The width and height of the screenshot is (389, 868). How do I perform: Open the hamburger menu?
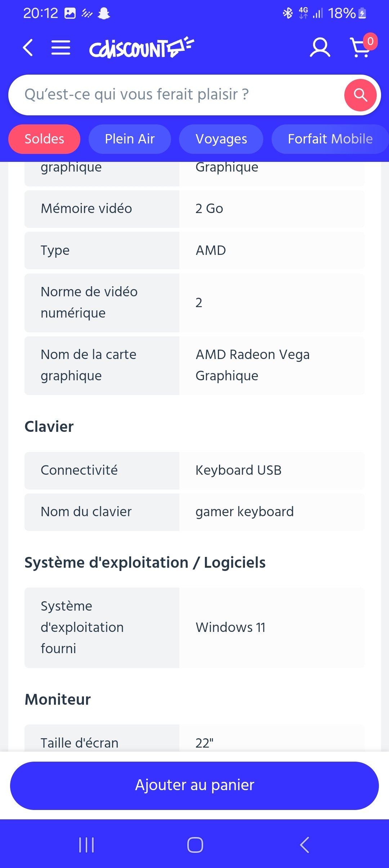pyautogui.click(x=61, y=48)
